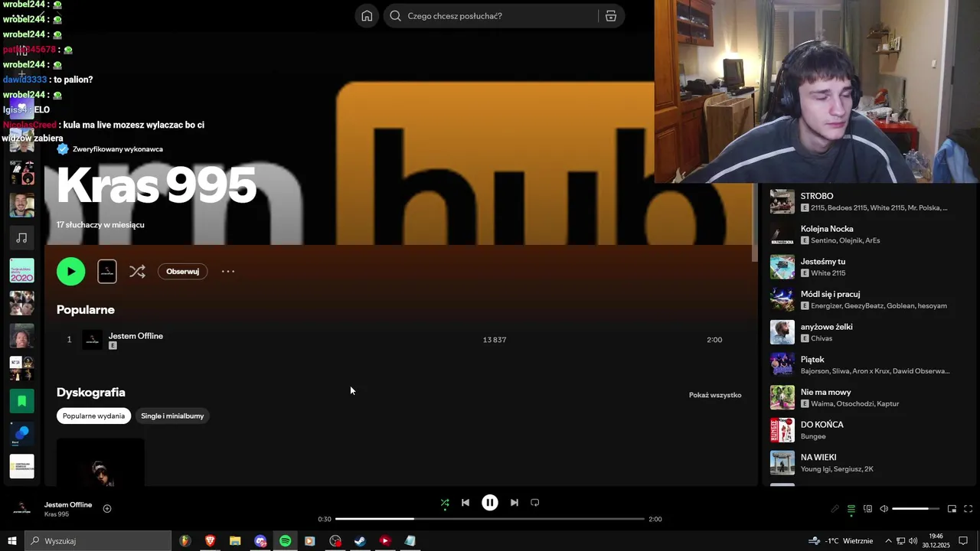Open the browse icon in search bar

[611, 16]
